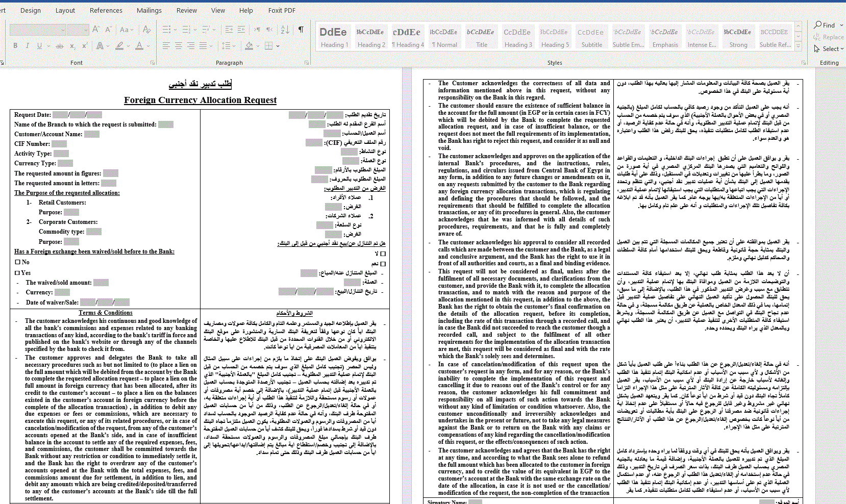Decrease the paragraph indent

click(229, 30)
